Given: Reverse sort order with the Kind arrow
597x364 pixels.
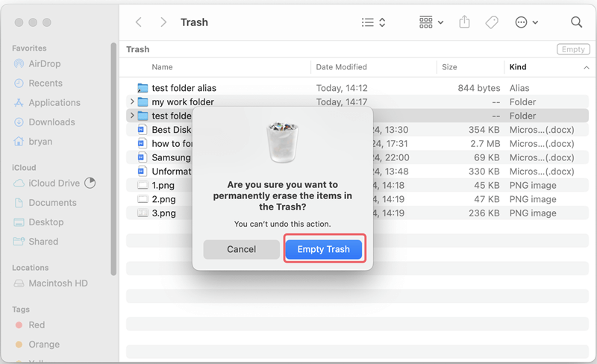Looking at the screenshot, I should pyautogui.click(x=587, y=67).
